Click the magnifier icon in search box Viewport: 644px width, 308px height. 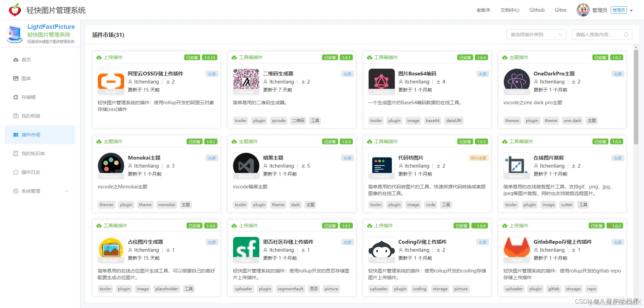[x=626, y=35]
